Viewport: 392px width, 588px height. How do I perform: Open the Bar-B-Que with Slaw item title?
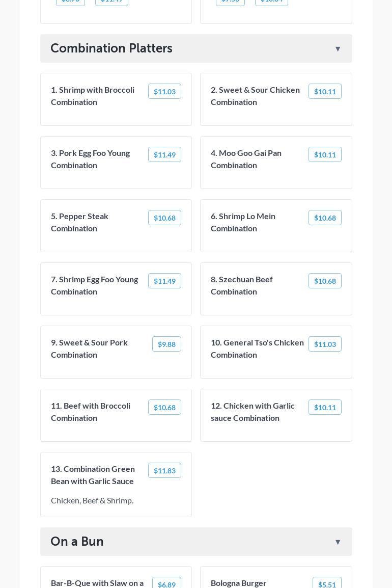pyautogui.click(x=97, y=583)
